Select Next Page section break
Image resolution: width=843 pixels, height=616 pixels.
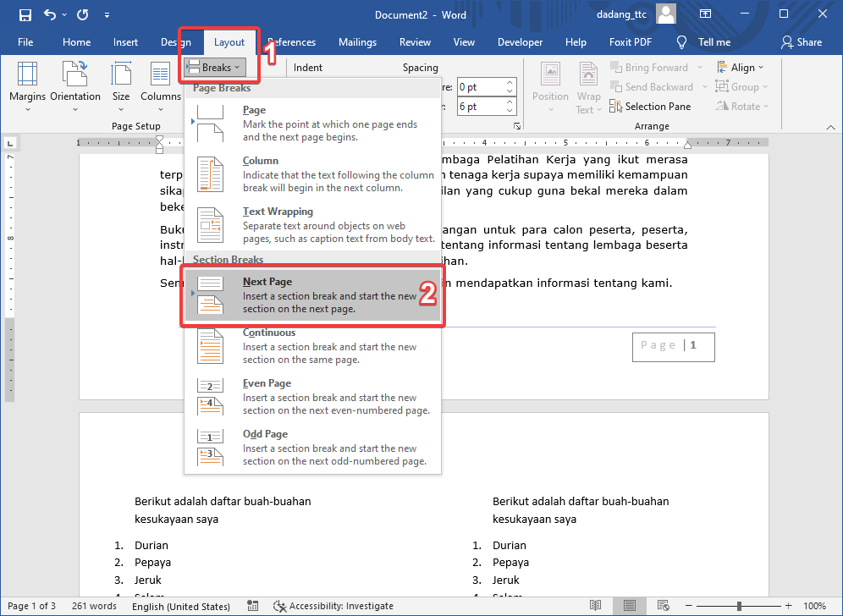[312, 295]
